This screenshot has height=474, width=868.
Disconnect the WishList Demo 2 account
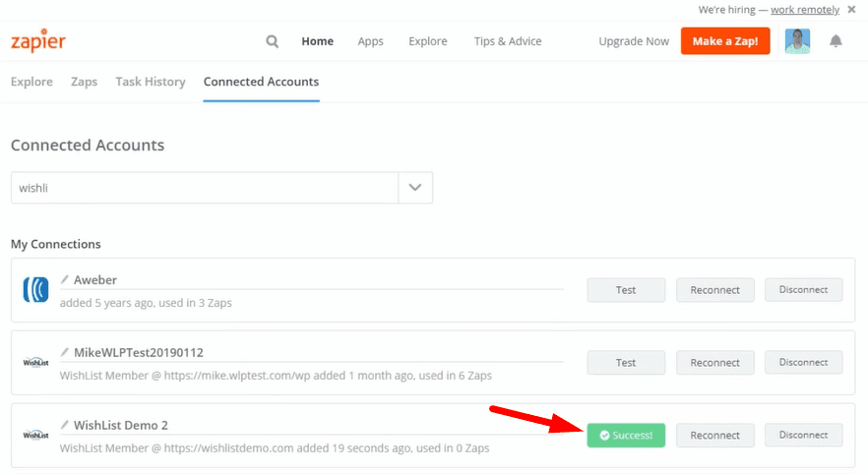point(804,436)
